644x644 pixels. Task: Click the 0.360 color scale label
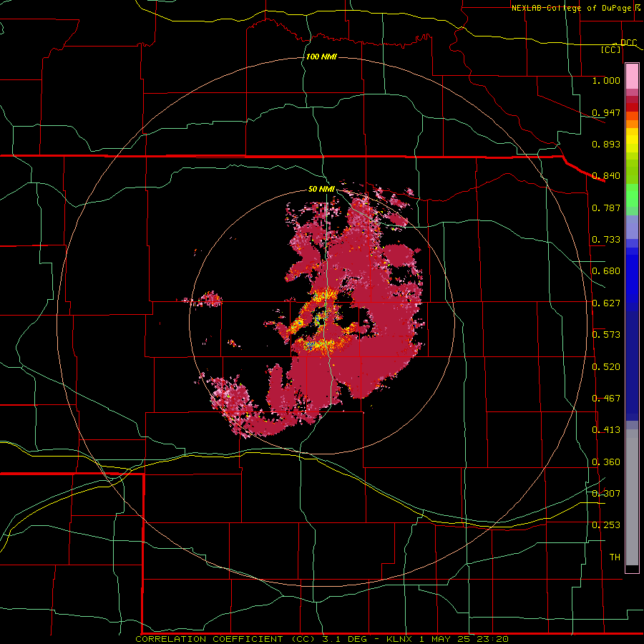tap(606, 462)
